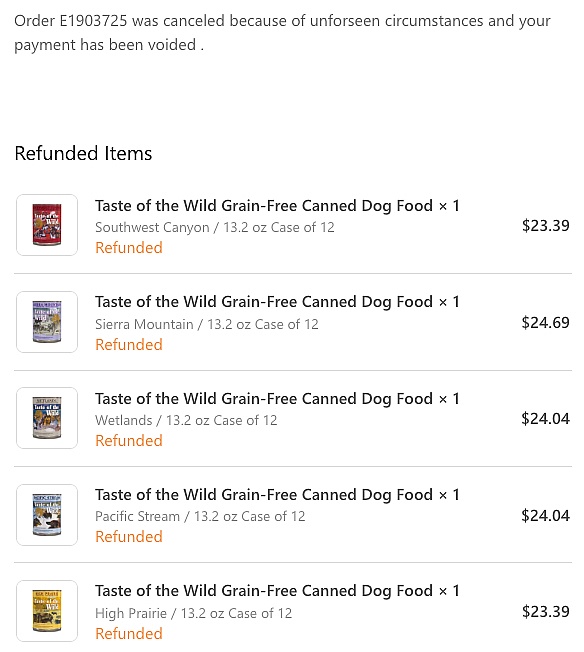Open the High Prairie can thumbnail
Image resolution: width=584 pixels, height=652 pixels.
pyautogui.click(x=47, y=611)
